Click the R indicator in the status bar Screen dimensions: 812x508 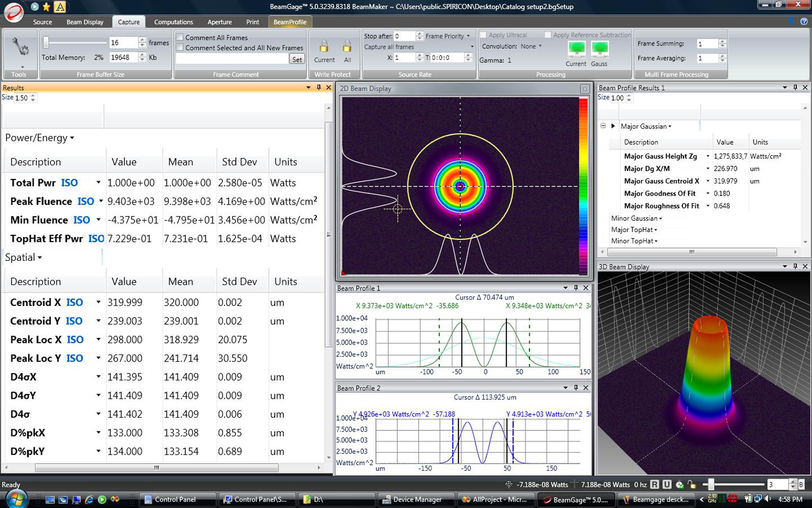(x=654, y=484)
